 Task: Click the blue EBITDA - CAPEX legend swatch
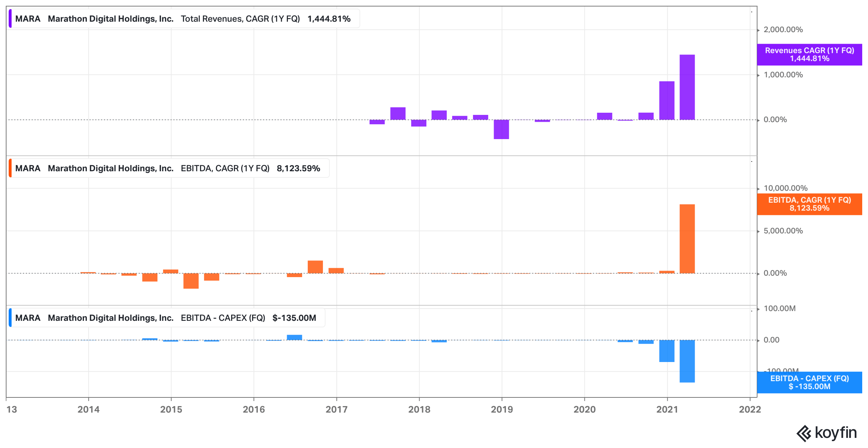(10, 318)
